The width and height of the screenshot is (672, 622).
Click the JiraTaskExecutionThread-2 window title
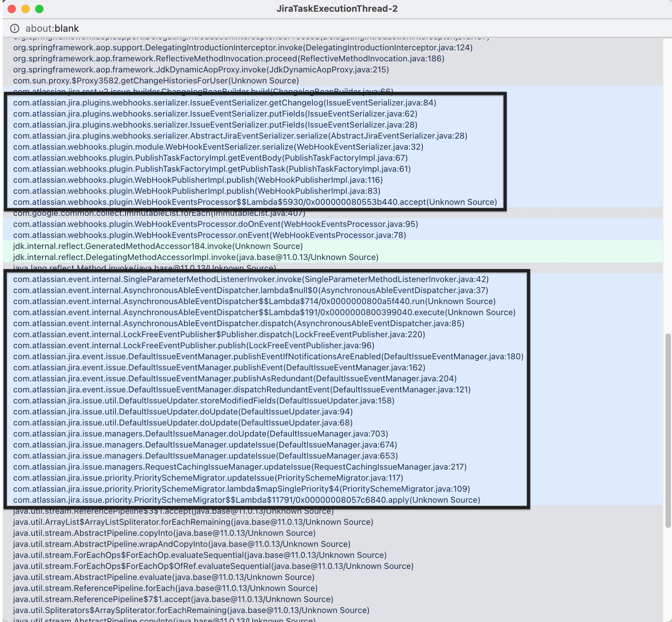[337, 9]
